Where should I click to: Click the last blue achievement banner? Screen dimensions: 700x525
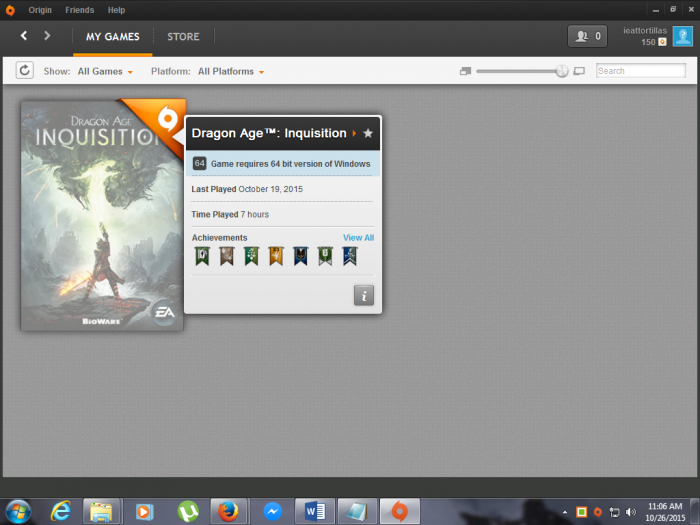point(350,256)
